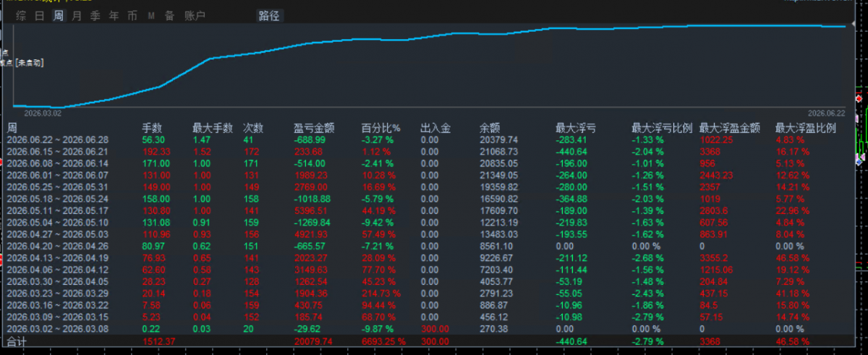This screenshot has width=868, height=355.
Task: Click profit amount 5396.51
Action: click(x=311, y=213)
